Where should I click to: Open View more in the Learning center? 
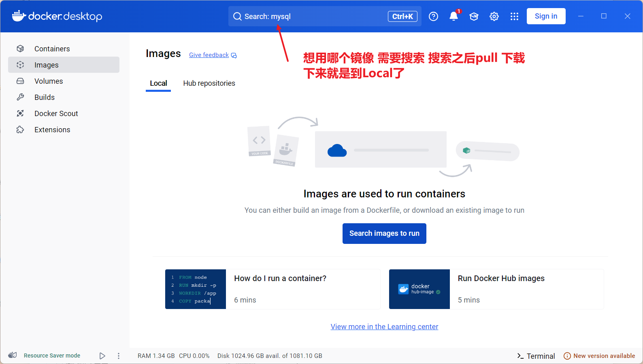pyautogui.click(x=384, y=327)
